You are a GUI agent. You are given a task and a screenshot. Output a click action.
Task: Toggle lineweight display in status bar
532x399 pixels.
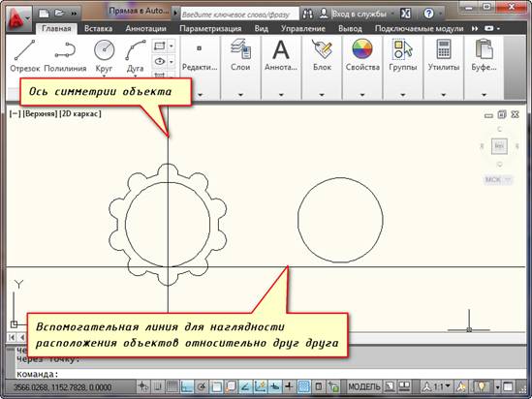pos(290,386)
